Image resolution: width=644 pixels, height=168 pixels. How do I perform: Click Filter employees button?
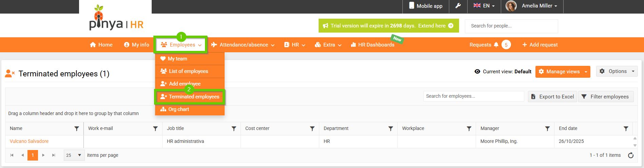[606, 96]
